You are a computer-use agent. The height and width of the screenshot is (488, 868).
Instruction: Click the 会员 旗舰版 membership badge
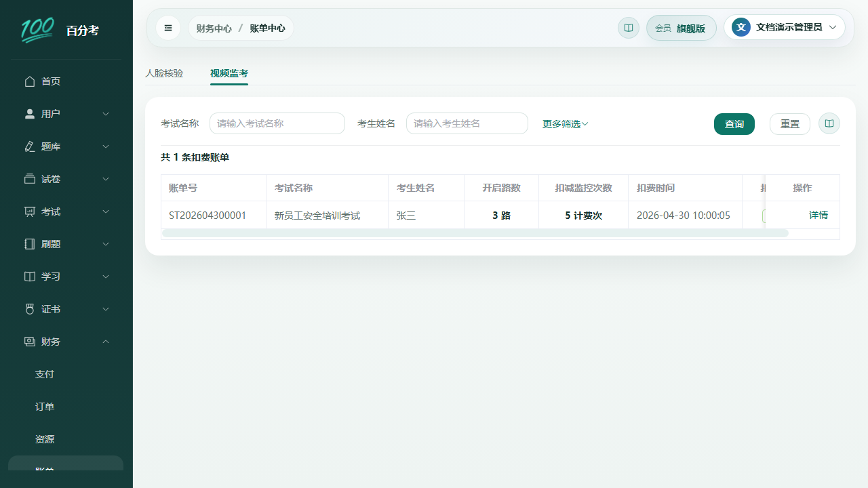coord(682,28)
